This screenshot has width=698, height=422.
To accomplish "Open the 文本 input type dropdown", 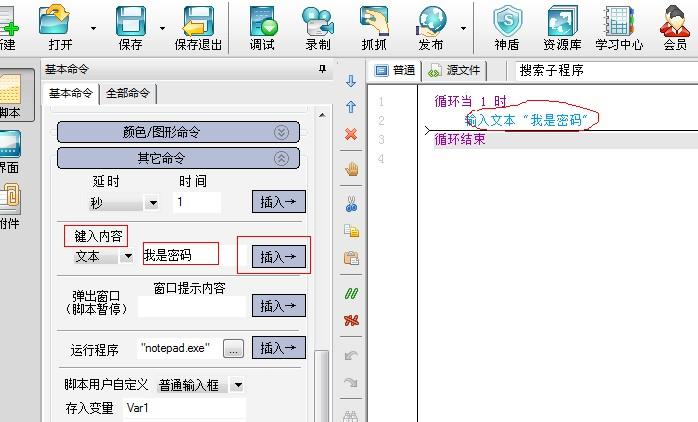I will [128, 256].
